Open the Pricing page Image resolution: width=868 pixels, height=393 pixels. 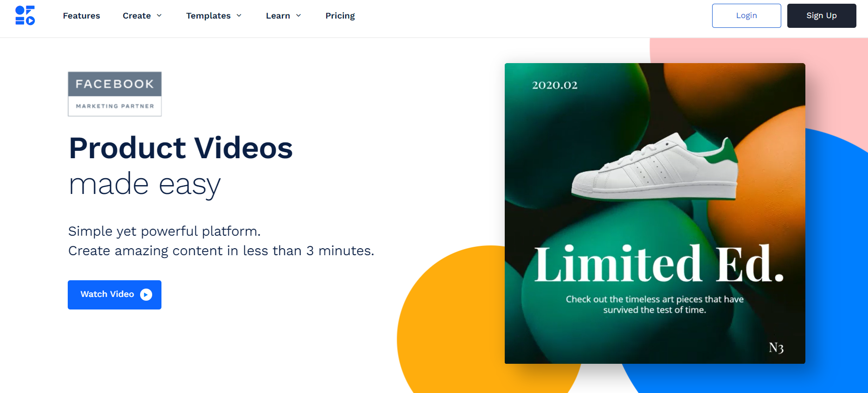click(x=340, y=16)
